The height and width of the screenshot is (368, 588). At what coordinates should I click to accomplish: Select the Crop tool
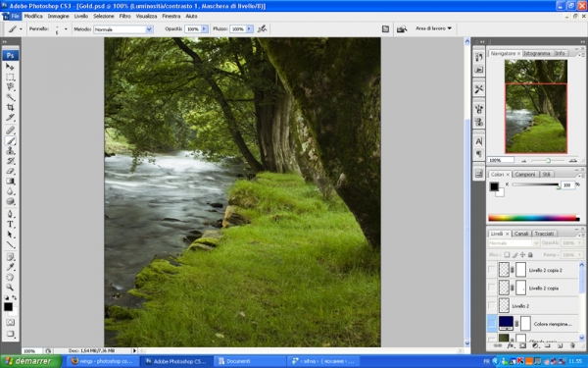pyautogui.click(x=10, y=107)
